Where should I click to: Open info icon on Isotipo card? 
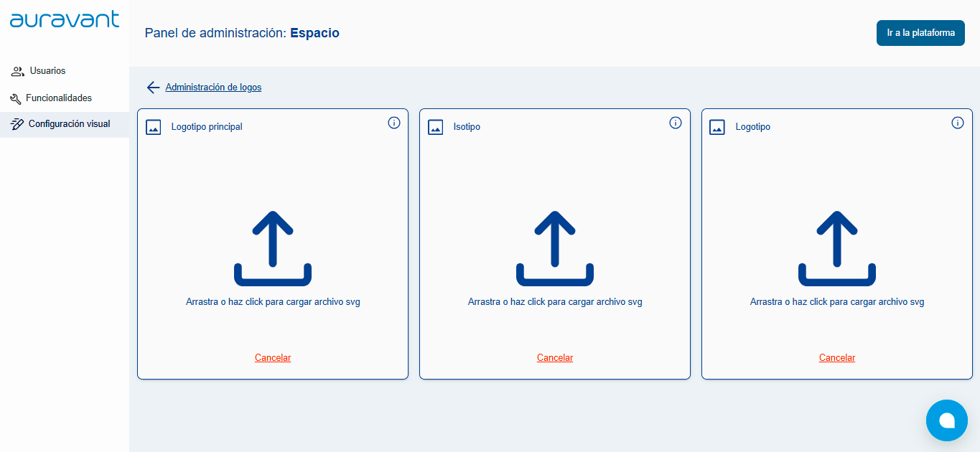(676, 123)
